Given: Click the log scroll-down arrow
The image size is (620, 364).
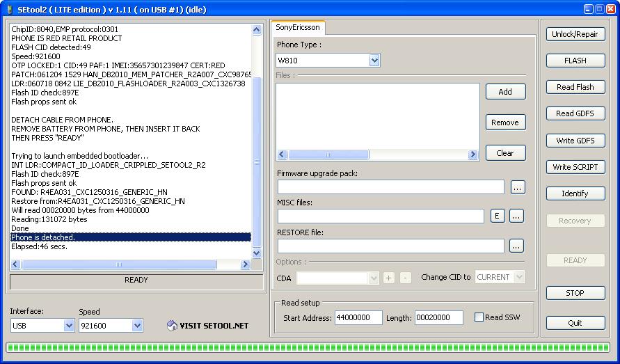Looking at the screenshot, I should [256, 253].
